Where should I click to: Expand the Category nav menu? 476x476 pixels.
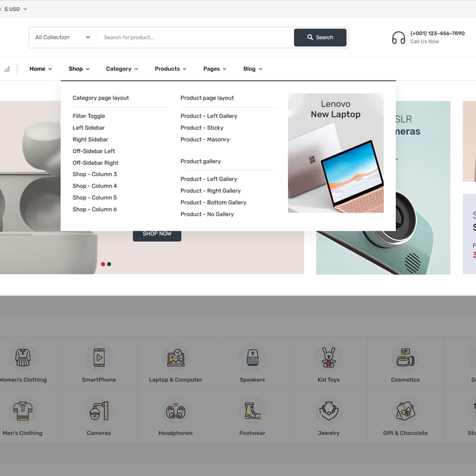[122, 69]
